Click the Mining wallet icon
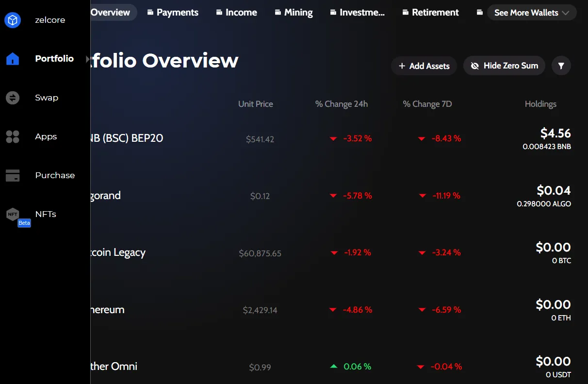 (278, 12)
